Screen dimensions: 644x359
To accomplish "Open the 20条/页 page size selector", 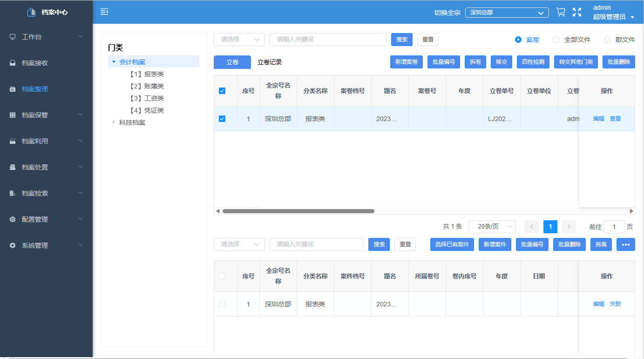I will (x=492, y=227).
